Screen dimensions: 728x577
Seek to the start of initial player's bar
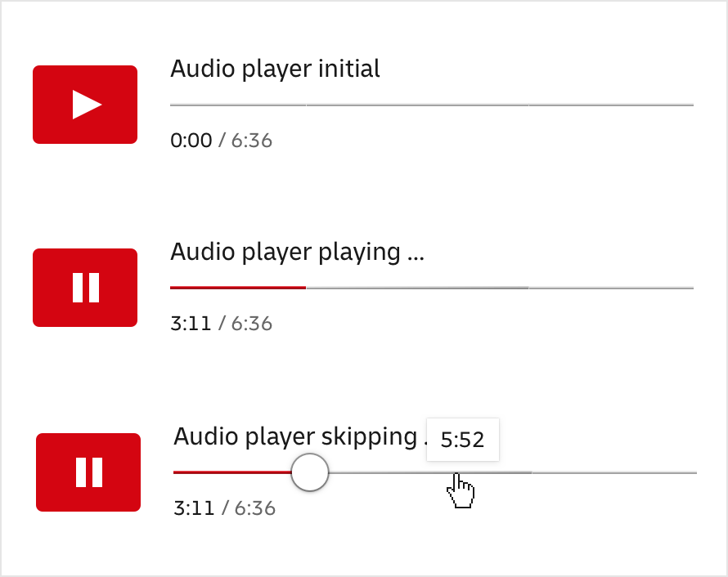pos(172,105)
